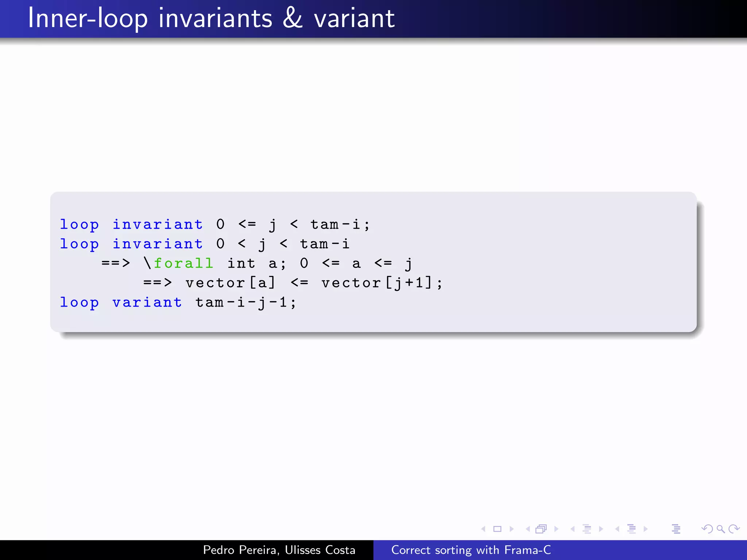Click the line 'loop invariant 0 <= j < tam-i;'
This screenshot has height=560, width=747.
[215, 225]
